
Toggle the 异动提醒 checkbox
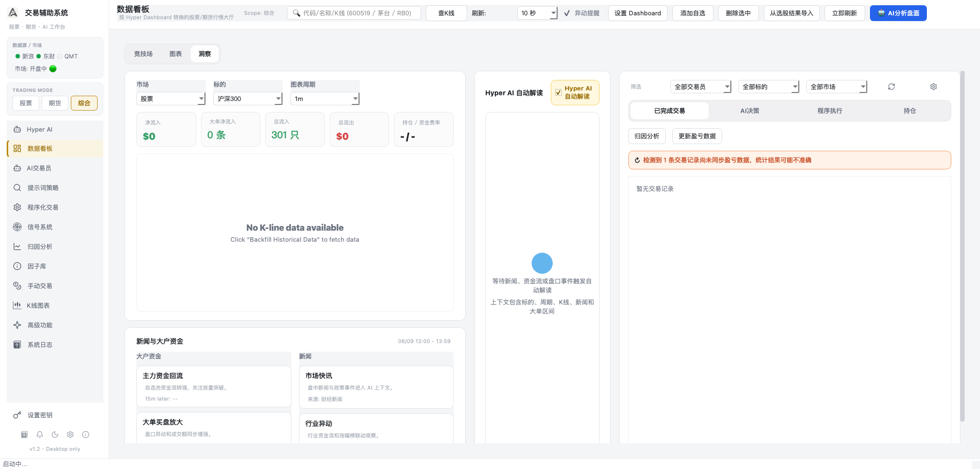pos(567,13)
